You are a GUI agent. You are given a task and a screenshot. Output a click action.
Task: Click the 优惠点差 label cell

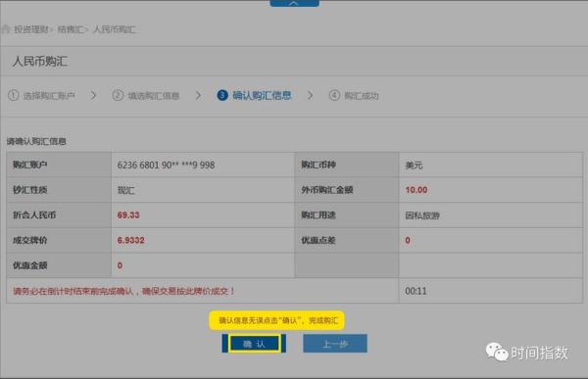tap(347, 240)
